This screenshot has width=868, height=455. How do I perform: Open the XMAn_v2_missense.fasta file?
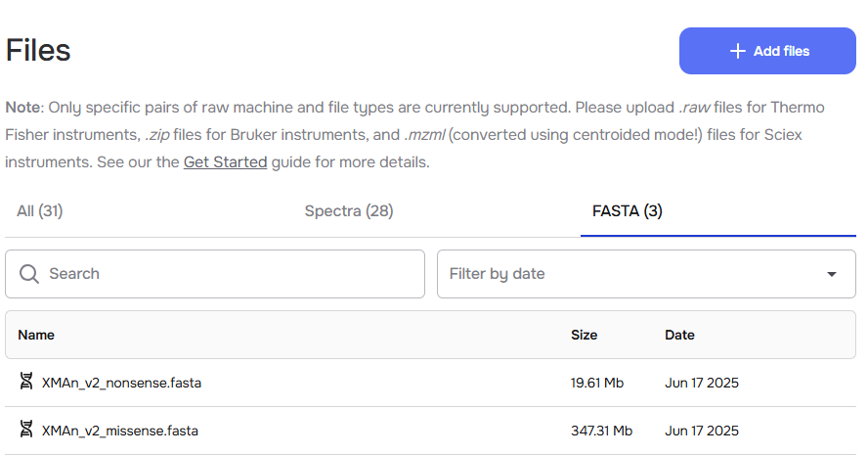pyautogui.click(x=120, y=432)
